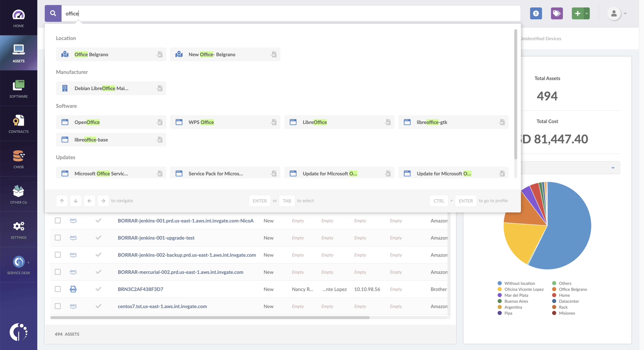Click the purple tags icon in the toolbar
Screen dimensions: 644x350
[556, 13]
